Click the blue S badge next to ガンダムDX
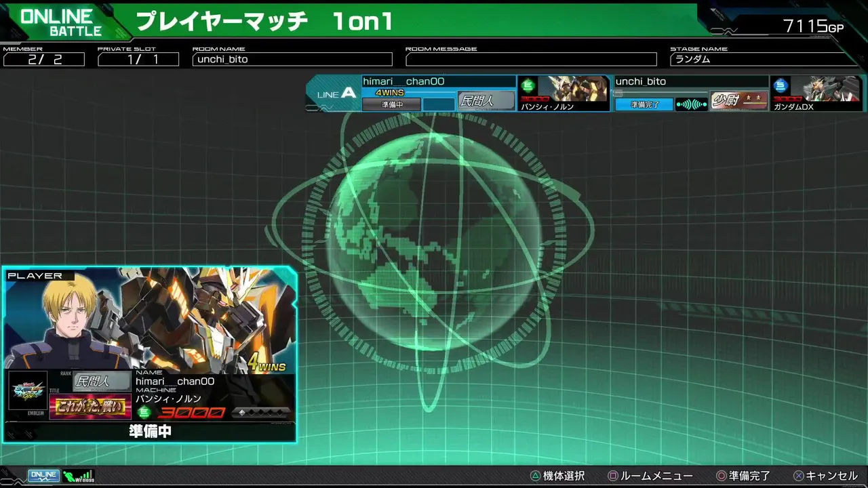868x488 pixels. (x=781, y=86)
